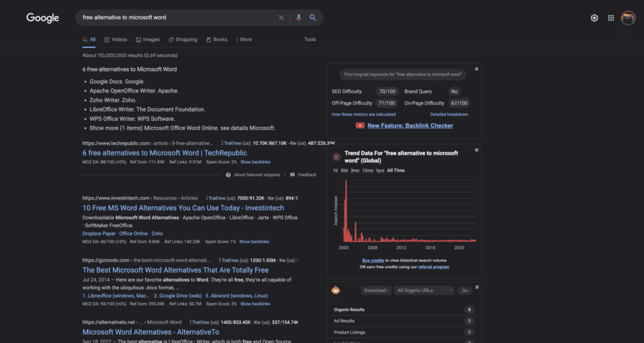
Task: Open the 3. Abiword sitelink
Action: click(236, 296)
